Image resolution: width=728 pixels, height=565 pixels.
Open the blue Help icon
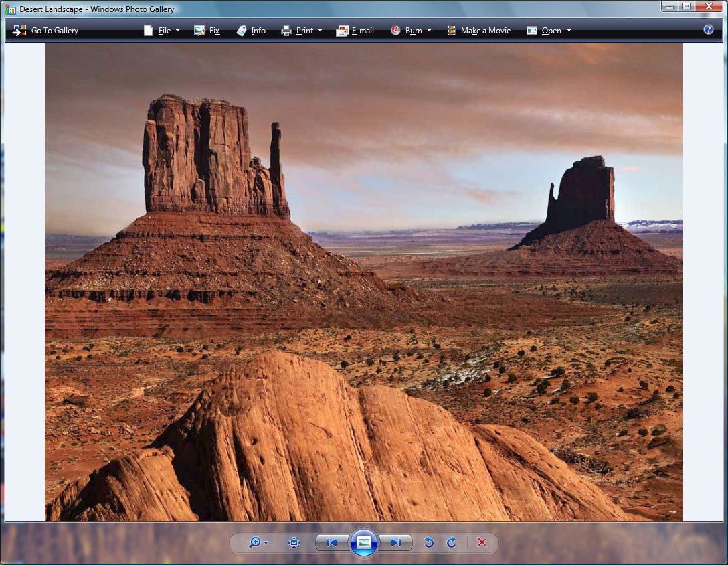point(709,29)
